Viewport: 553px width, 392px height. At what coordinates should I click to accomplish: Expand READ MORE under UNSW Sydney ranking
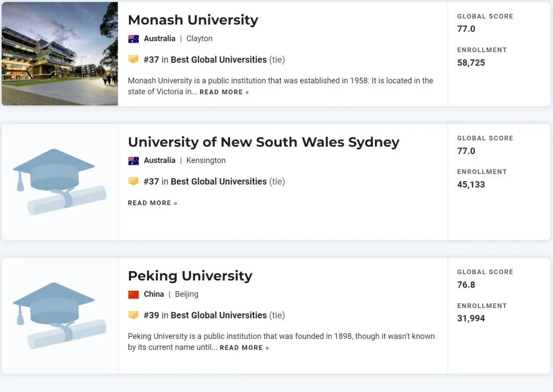tap(152, 203)
